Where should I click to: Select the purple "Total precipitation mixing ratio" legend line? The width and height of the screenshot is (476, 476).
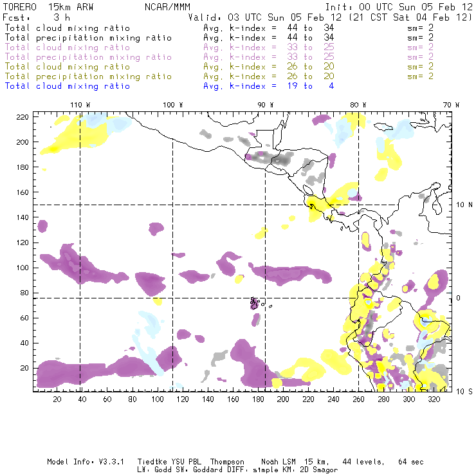point(88,57)
